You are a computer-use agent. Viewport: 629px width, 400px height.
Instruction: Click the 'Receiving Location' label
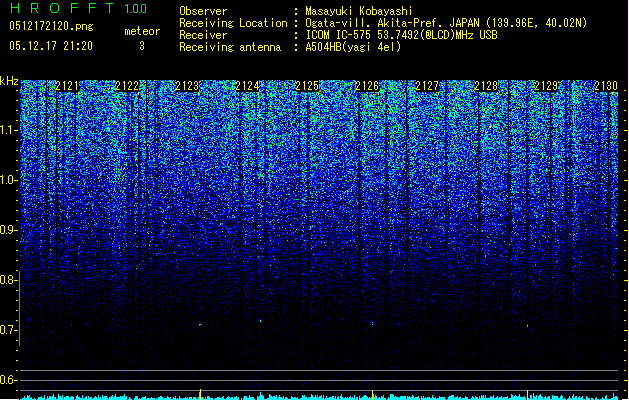[233, 23]
